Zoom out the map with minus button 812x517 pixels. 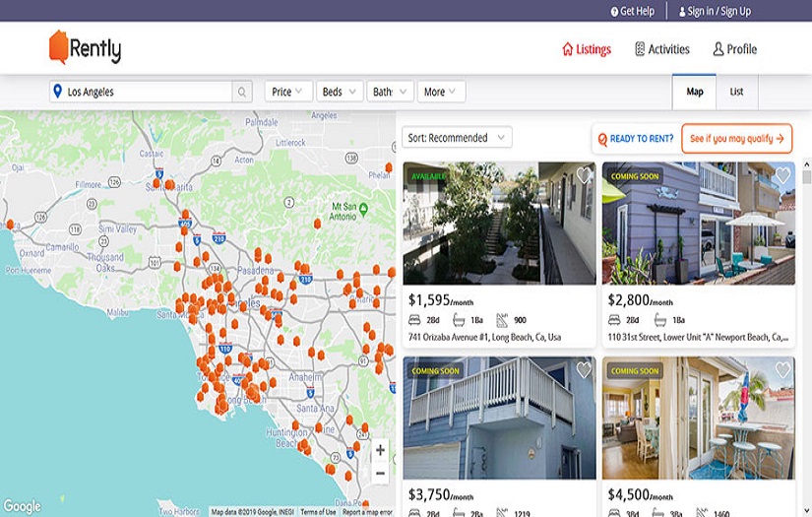380,474
